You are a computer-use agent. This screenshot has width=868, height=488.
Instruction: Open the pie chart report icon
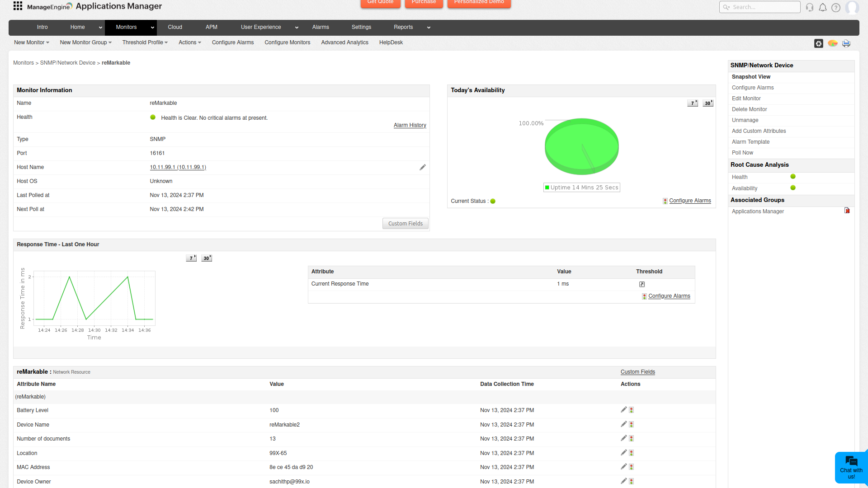[x=833, y=43]
